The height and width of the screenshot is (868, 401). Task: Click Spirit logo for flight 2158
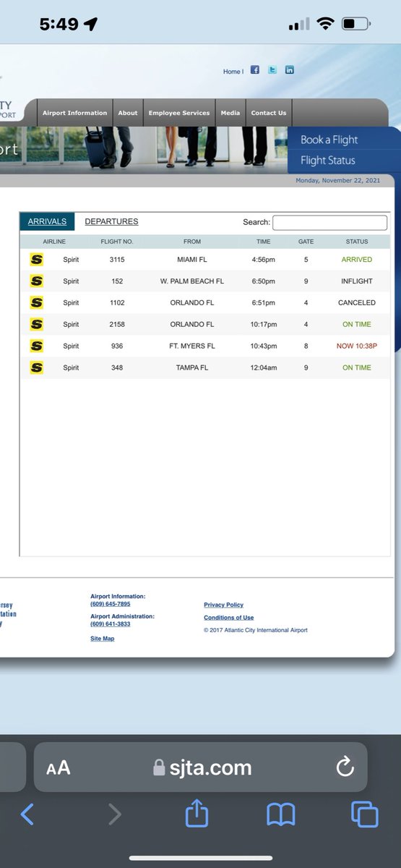pyautogui.click(x=36, y=325)
